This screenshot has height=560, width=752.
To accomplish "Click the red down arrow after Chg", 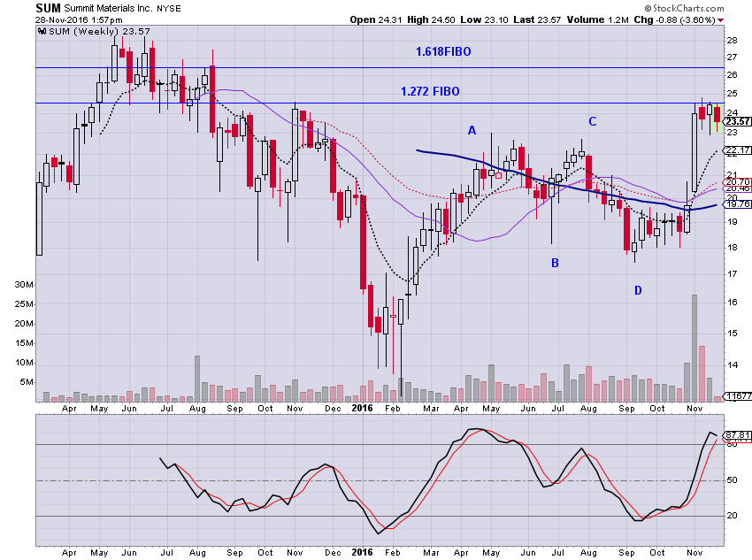I will tap(720, 20).
